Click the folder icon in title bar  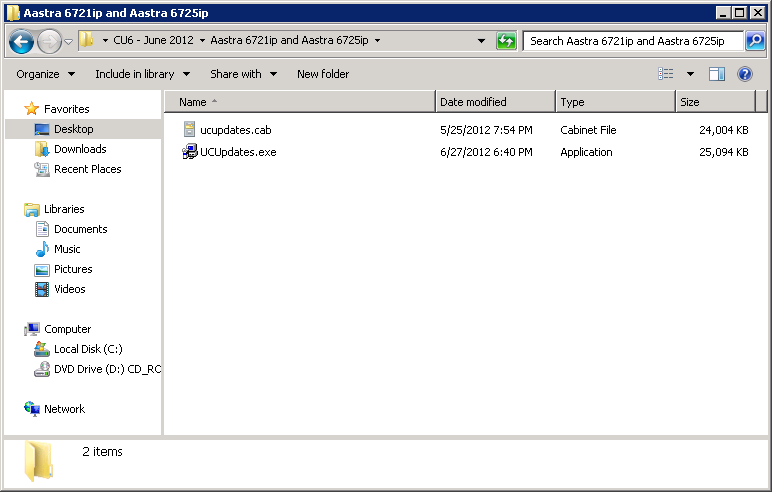[14, 13]
